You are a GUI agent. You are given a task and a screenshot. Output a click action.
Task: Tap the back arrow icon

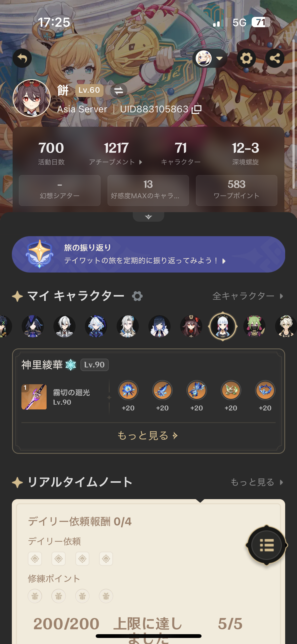tap(22, 58)
